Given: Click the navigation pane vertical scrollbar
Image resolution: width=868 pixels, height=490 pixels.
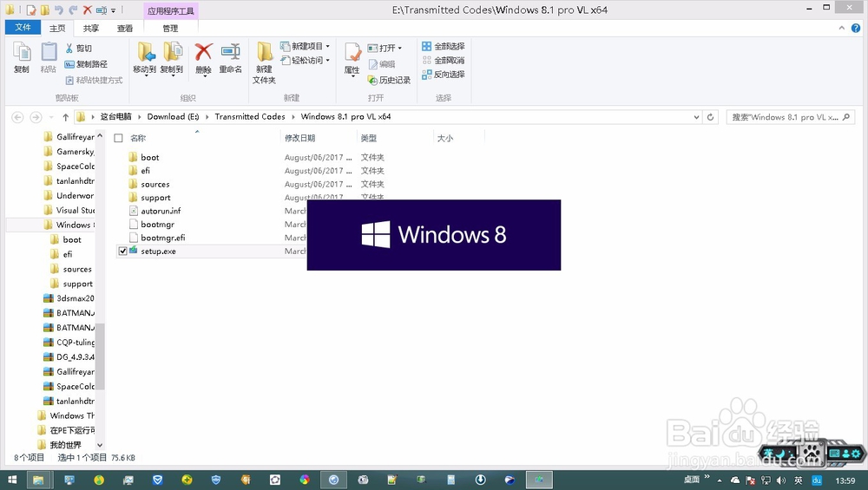Looking at the screenshot, I should (100, 356).
